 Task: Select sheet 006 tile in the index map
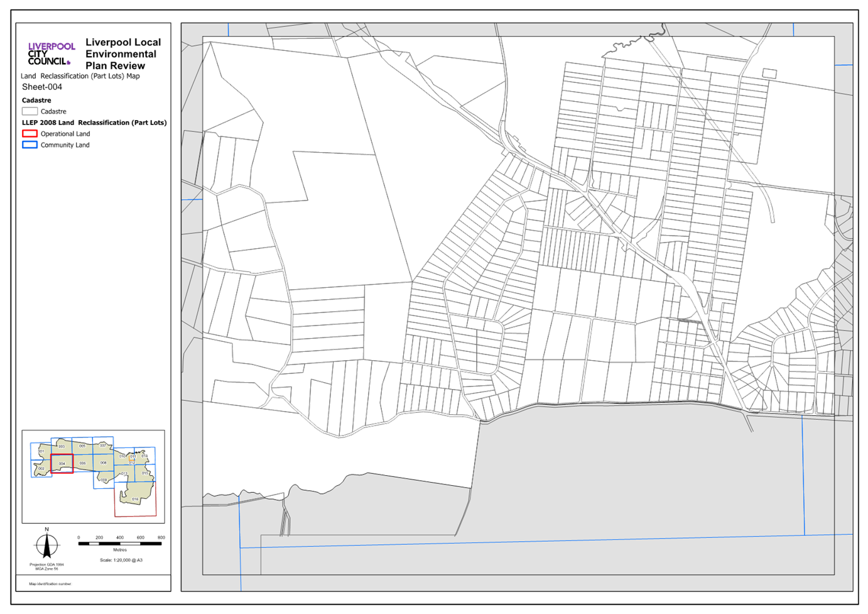(x=84, y=463)
